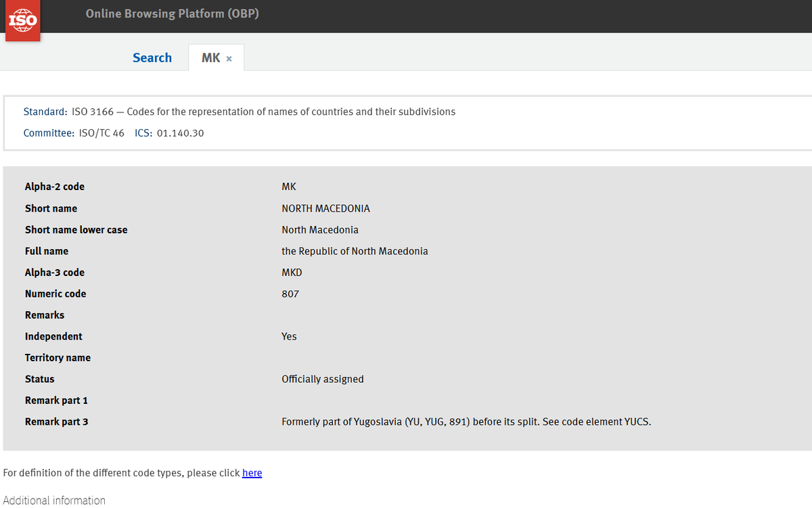The height and width of the screenshot is (508, 812).
Task: Click the 'Remark part 3' label
Action: [x=56, y=422]
